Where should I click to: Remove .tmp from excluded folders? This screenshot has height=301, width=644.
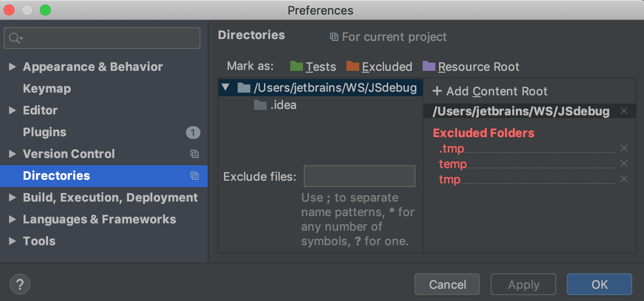pyautogui.click(x=624, y=148)
